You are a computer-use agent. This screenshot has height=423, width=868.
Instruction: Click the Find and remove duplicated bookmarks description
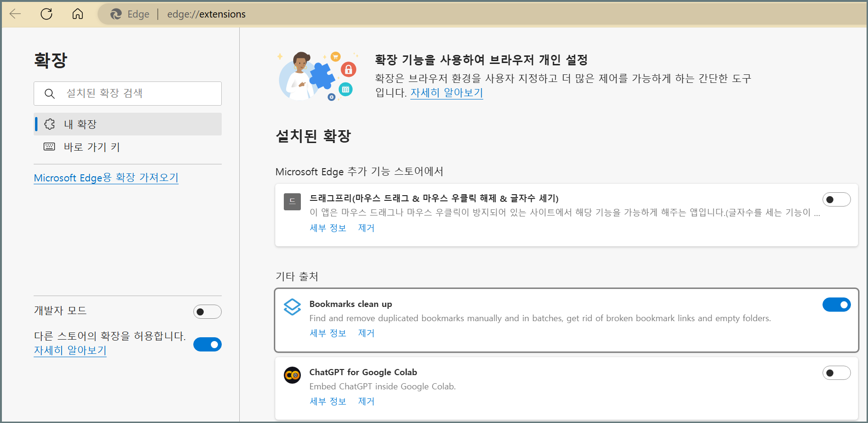[x=540, y=318]
